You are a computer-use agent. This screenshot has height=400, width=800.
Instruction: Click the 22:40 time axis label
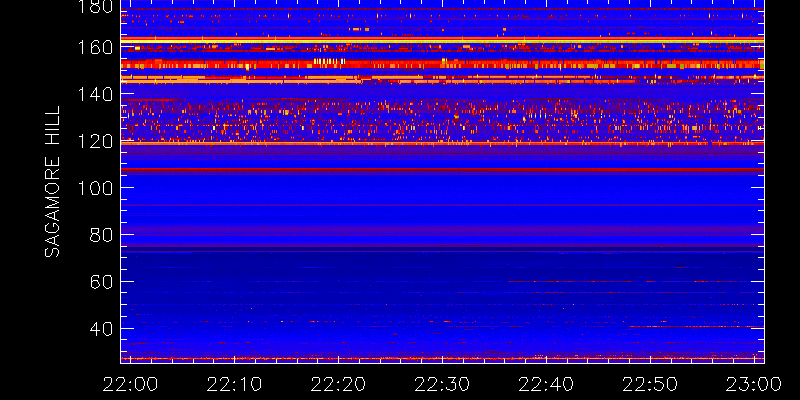pyautogui.click(x=546, y=384)
